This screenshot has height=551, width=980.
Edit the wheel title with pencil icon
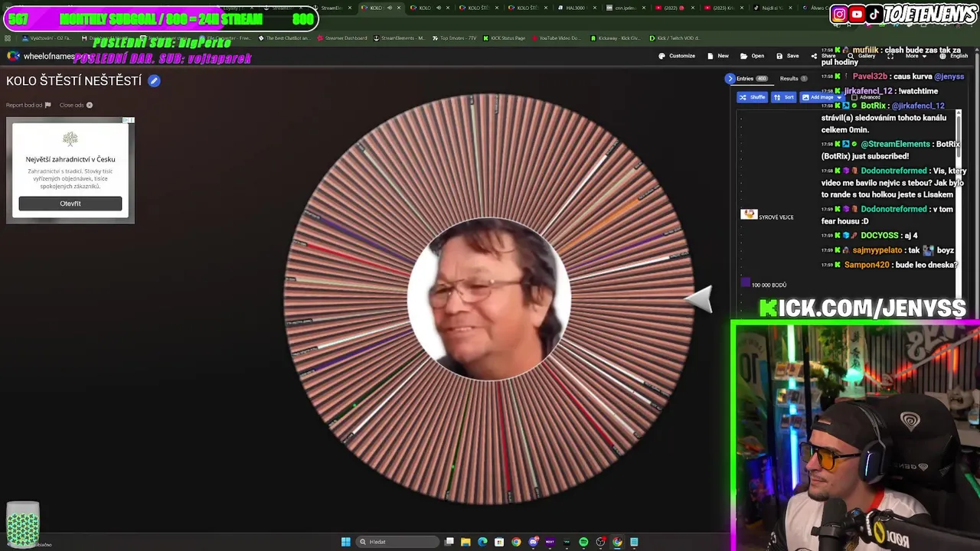point(154,80)
